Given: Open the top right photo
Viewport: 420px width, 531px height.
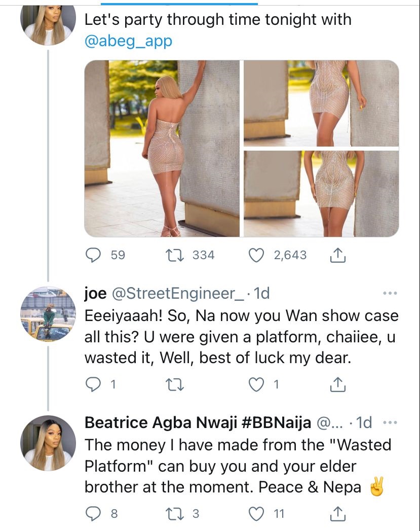Looking at the screenshot, I should [321, 103].
